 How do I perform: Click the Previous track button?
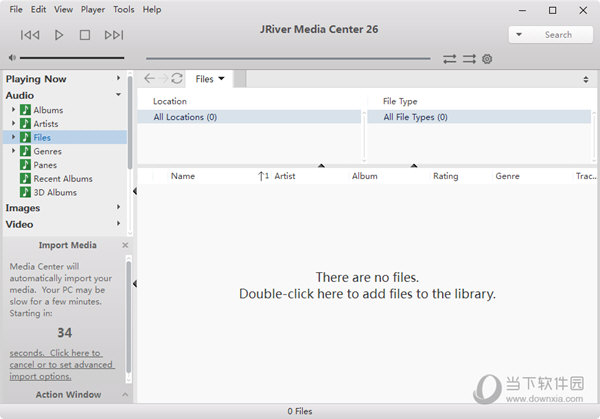30,35
